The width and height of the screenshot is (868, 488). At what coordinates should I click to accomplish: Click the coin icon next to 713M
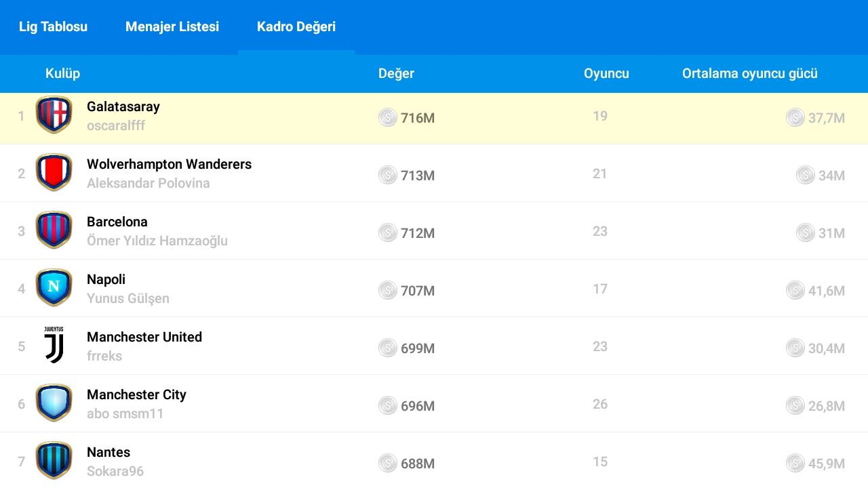click(x=388, y=175)
